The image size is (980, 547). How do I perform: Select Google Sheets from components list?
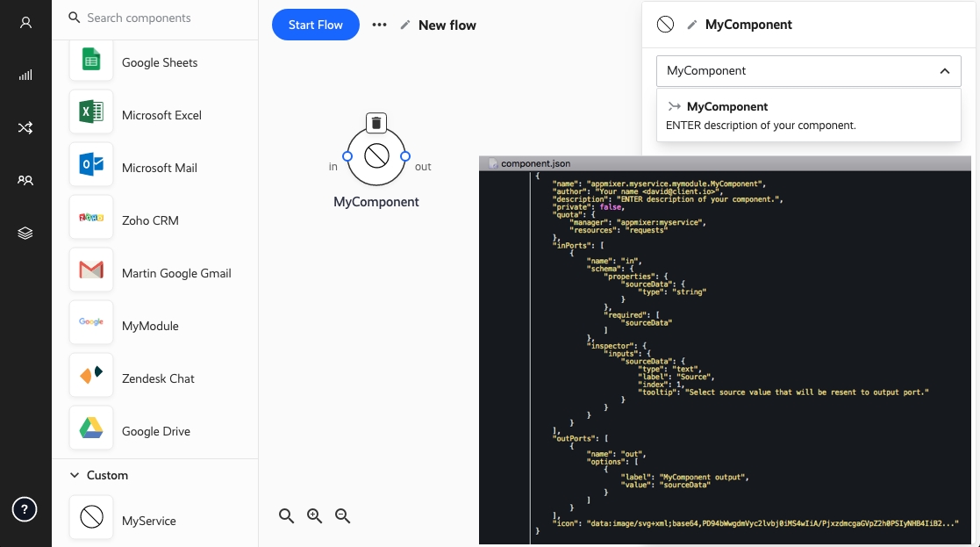click(x=159, y=62)
